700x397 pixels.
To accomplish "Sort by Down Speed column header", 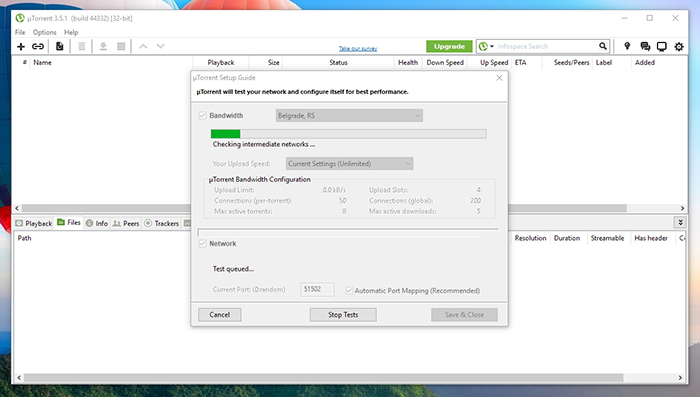I will (445, 63).
